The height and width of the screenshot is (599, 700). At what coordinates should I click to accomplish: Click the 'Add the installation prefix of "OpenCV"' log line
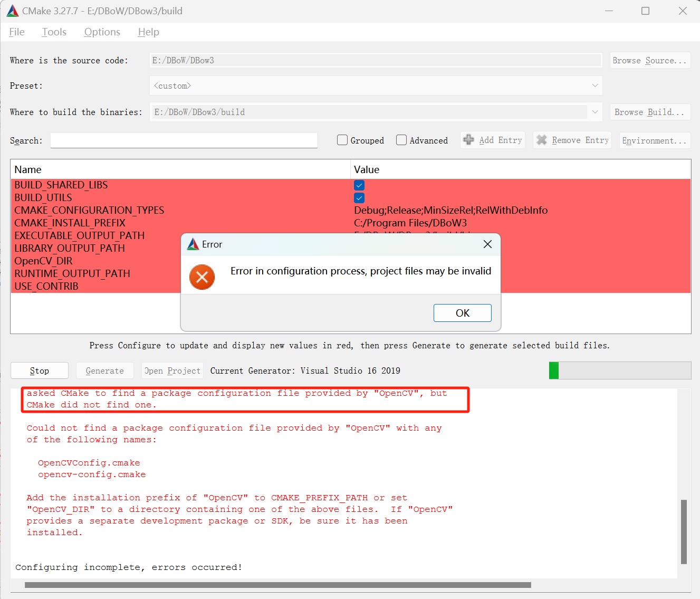coord(217,498)
